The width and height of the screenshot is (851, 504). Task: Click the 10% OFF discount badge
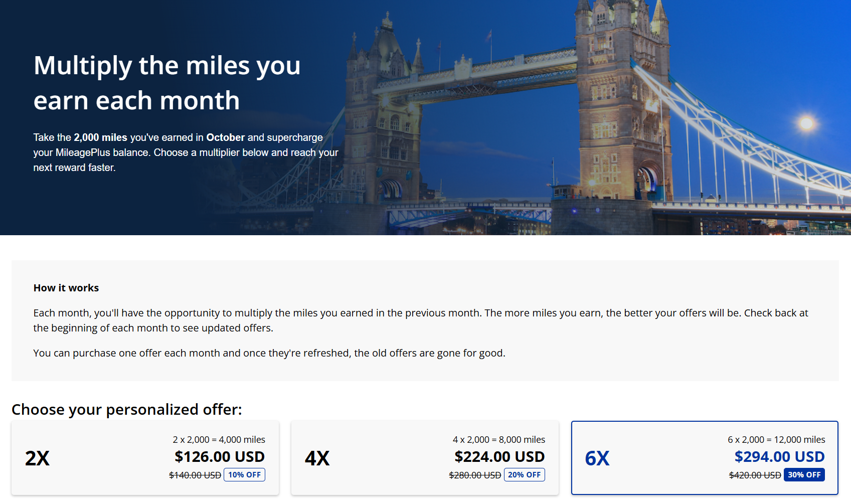pos(244,474)
